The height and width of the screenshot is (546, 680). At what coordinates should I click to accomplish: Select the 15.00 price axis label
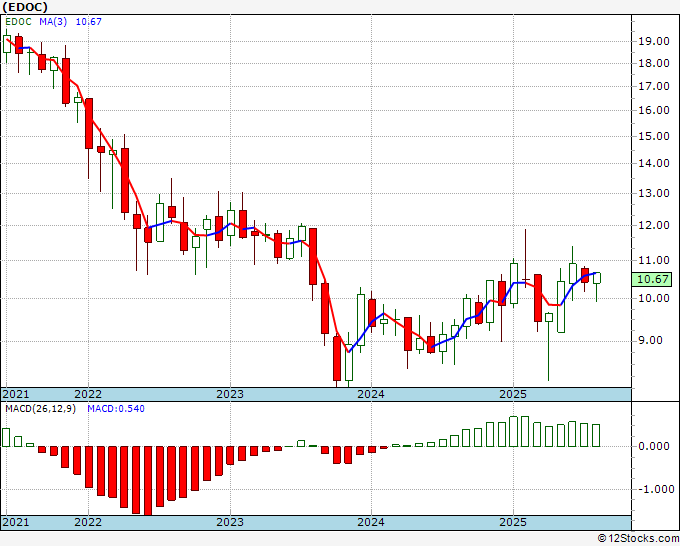(x=654, y=136)
